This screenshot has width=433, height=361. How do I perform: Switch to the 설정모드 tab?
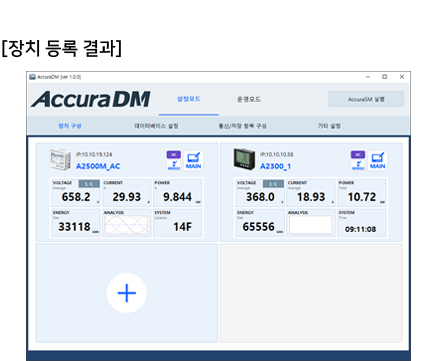[x=189, y=99]
